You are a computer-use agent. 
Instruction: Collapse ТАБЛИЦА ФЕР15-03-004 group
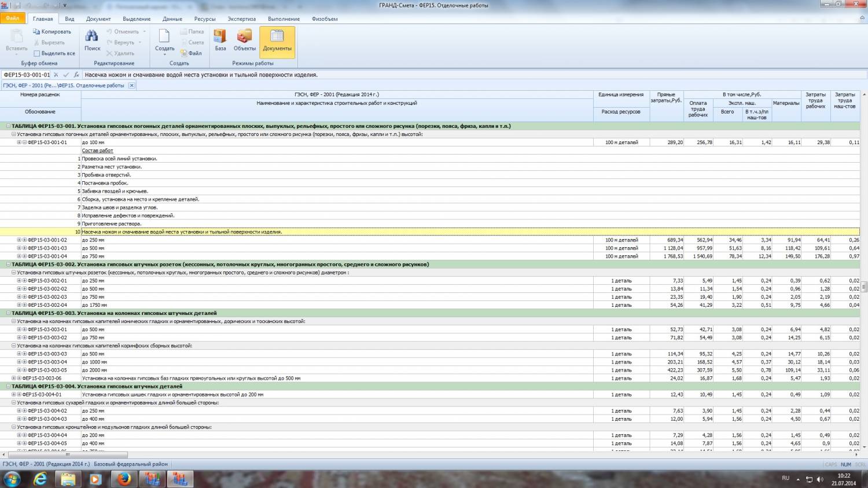(8, 386)
